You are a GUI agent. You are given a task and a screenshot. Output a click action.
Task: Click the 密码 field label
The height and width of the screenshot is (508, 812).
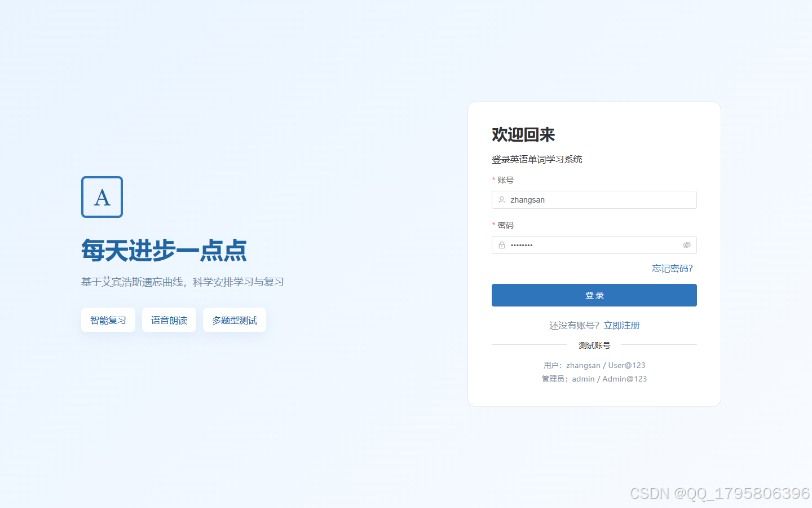click(505, 225)
